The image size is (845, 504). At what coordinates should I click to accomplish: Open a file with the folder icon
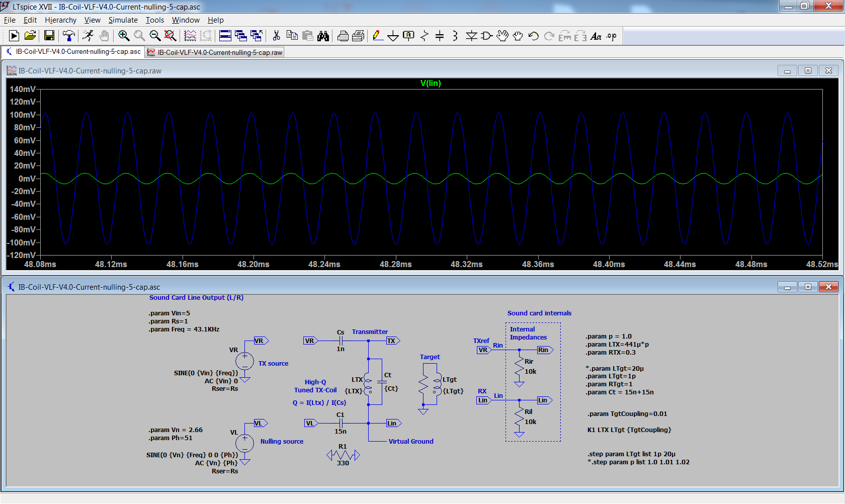point(30,36)
